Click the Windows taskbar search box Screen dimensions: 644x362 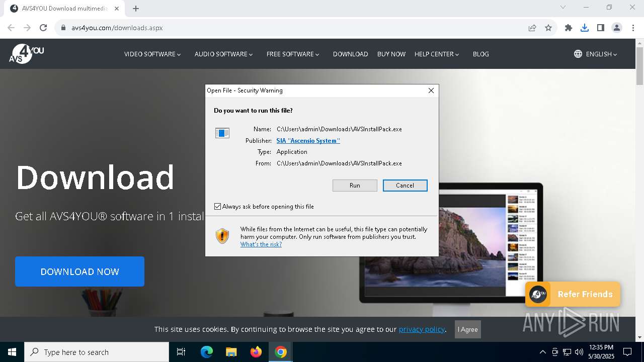click(x=97, y=352)
